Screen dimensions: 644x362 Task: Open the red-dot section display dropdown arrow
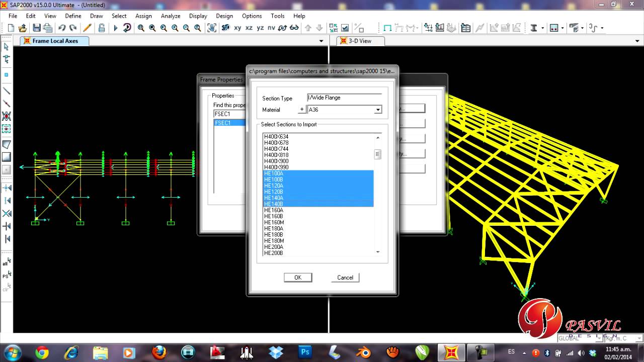point(562,28)
